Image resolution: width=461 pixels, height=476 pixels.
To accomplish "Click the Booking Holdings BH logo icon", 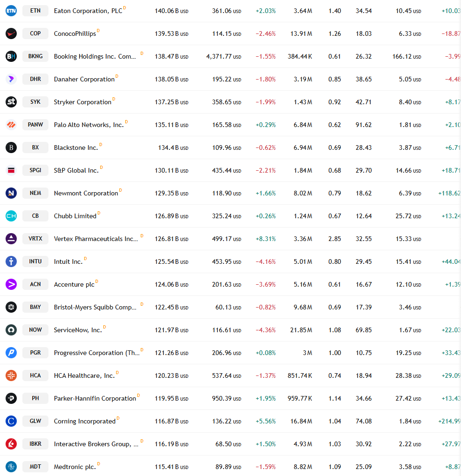I will click(11, 56).
